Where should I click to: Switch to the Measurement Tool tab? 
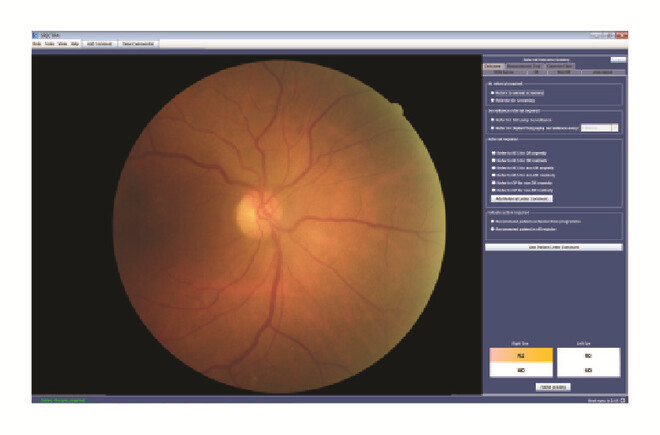pos(524,66)
